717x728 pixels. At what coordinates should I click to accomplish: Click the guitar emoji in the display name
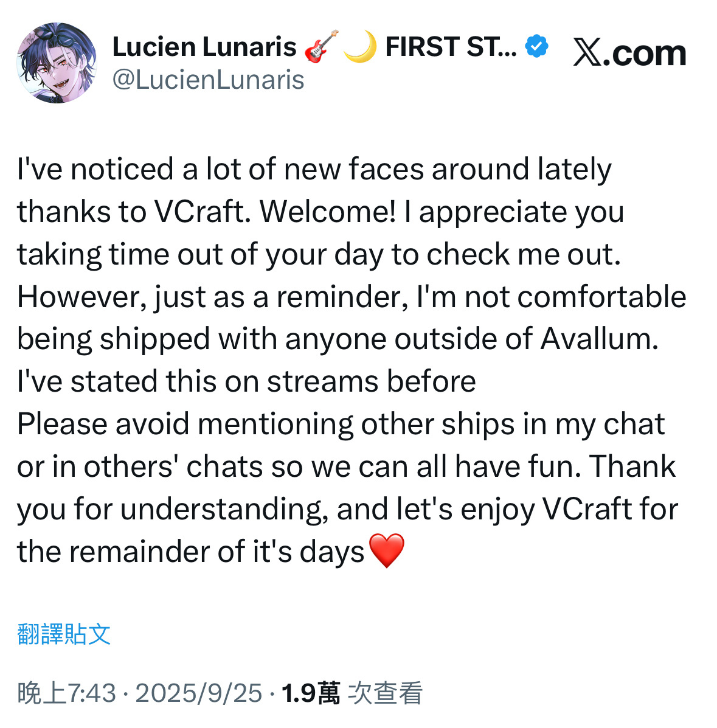coord(320,47)
